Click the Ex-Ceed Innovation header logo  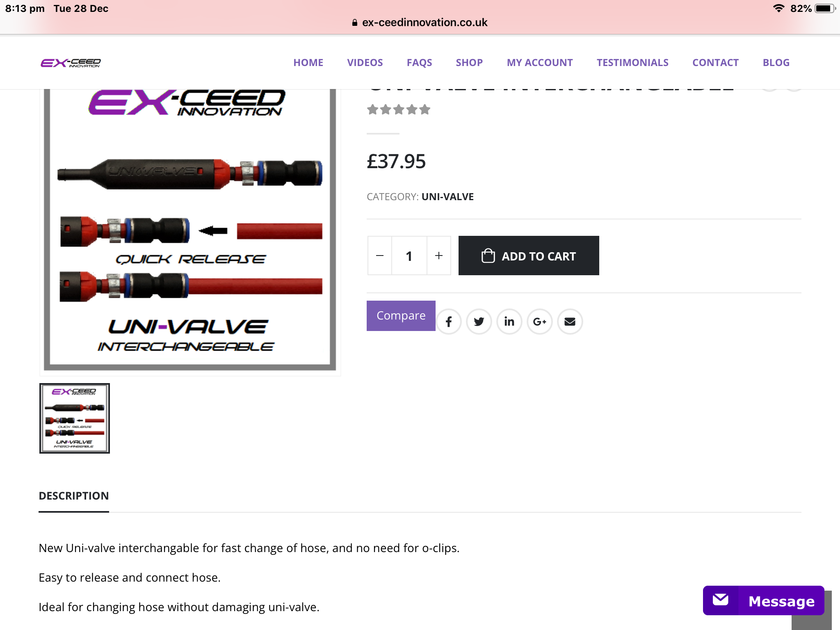click(x=71, y=63)
